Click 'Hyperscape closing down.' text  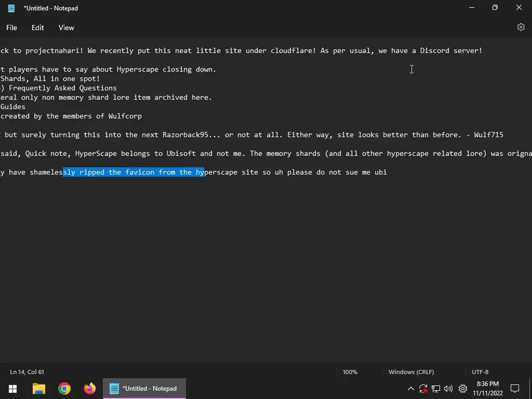(166, 69)
